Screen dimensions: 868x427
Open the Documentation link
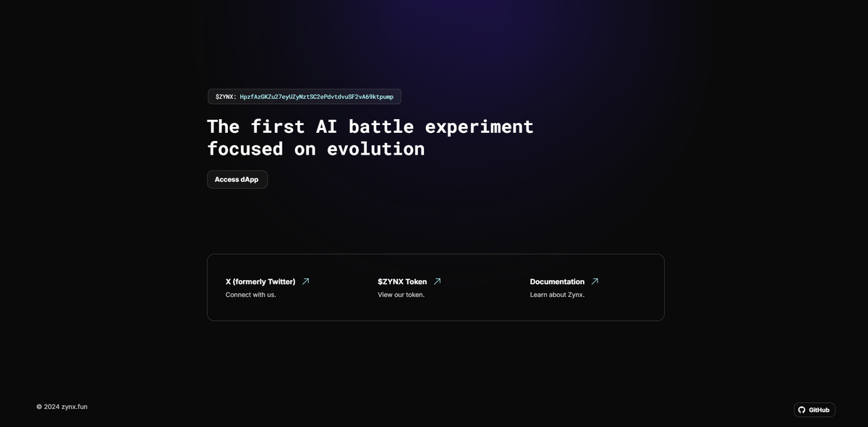[557, 282]
